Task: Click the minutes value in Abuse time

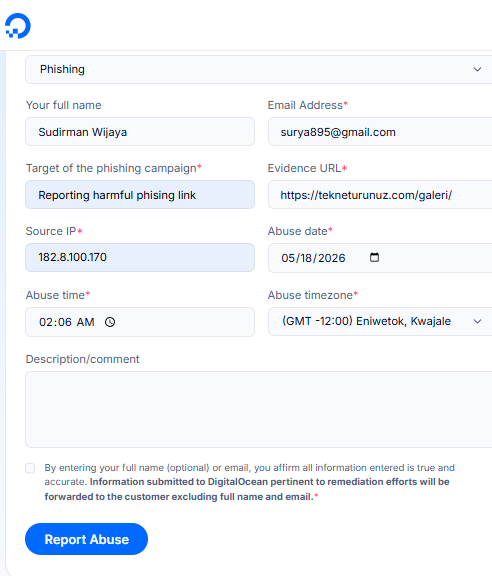Action: [64, 322]
